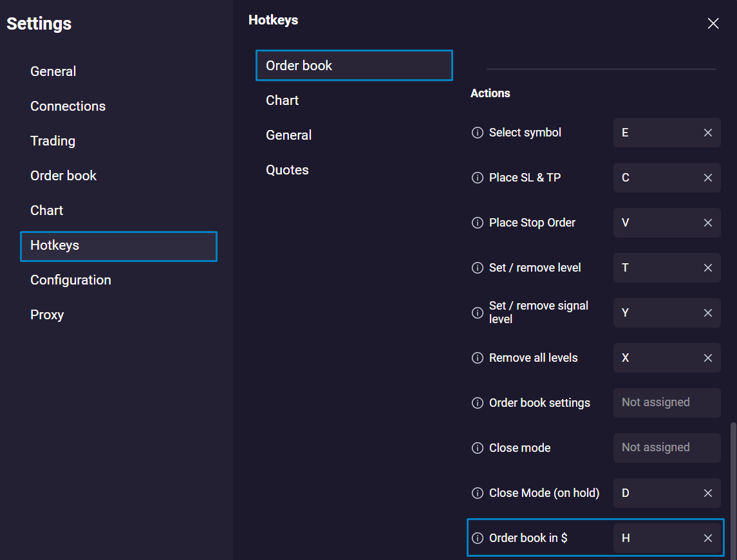This screenshot has width=737, height=560.
Task: Edit the Select symbol hotkey field
Action: coord(666,133)
